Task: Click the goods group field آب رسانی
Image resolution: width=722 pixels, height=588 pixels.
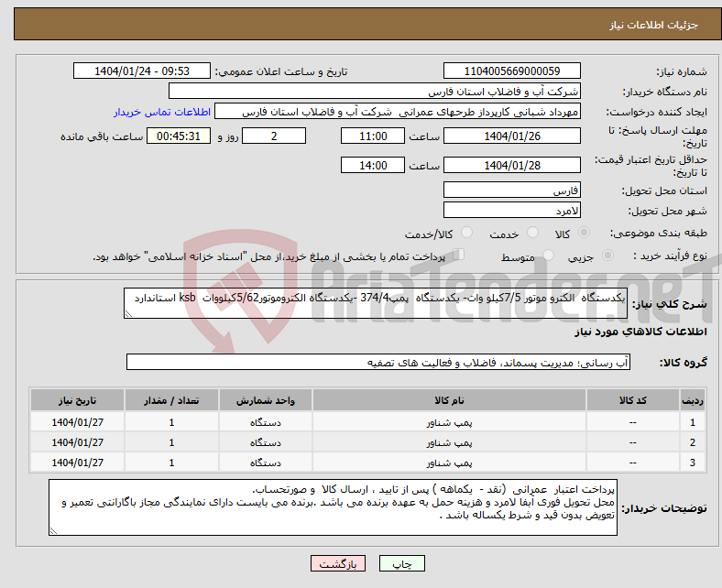Action: (x=378, y=362)
